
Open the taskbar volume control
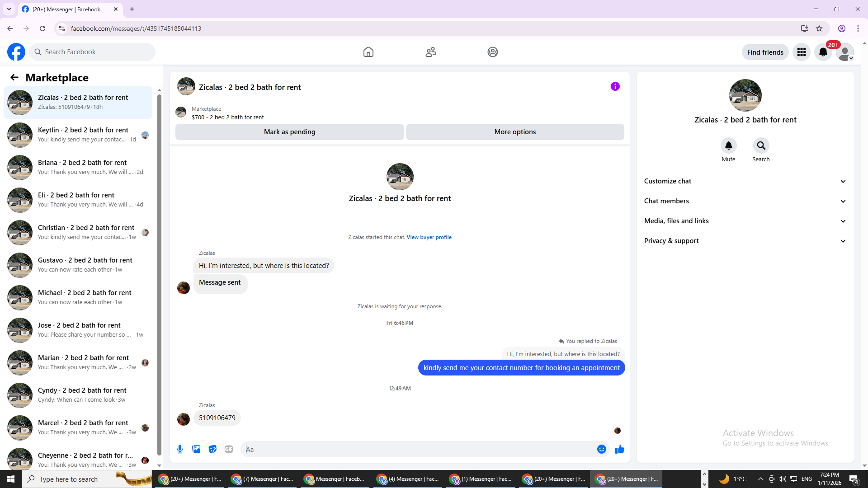(x=783, y=479)
